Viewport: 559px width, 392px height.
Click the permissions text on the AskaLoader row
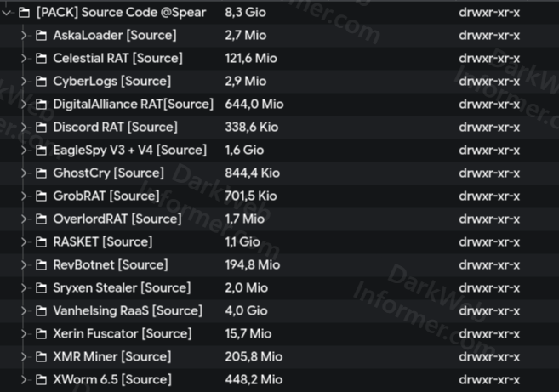coord(489,36)
